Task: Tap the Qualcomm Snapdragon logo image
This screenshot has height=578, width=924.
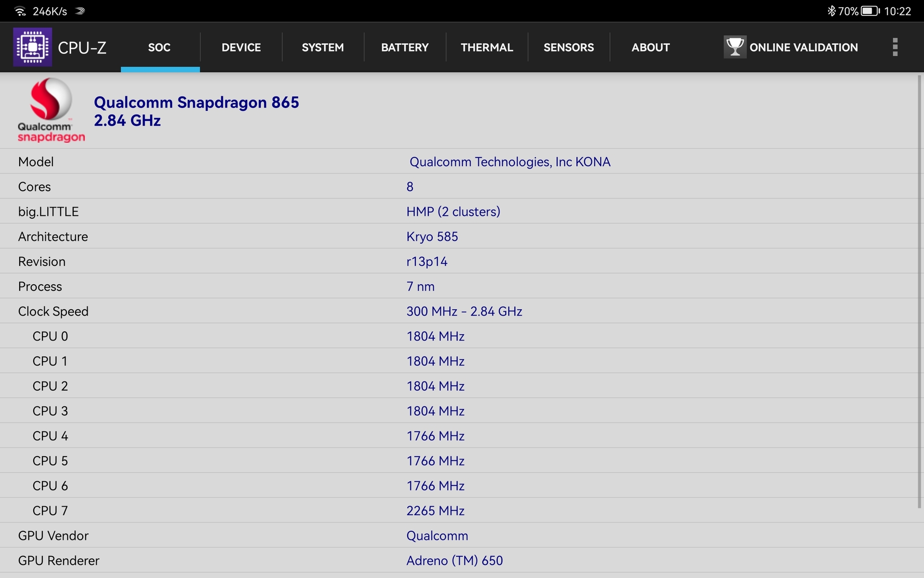Action: 51,111
